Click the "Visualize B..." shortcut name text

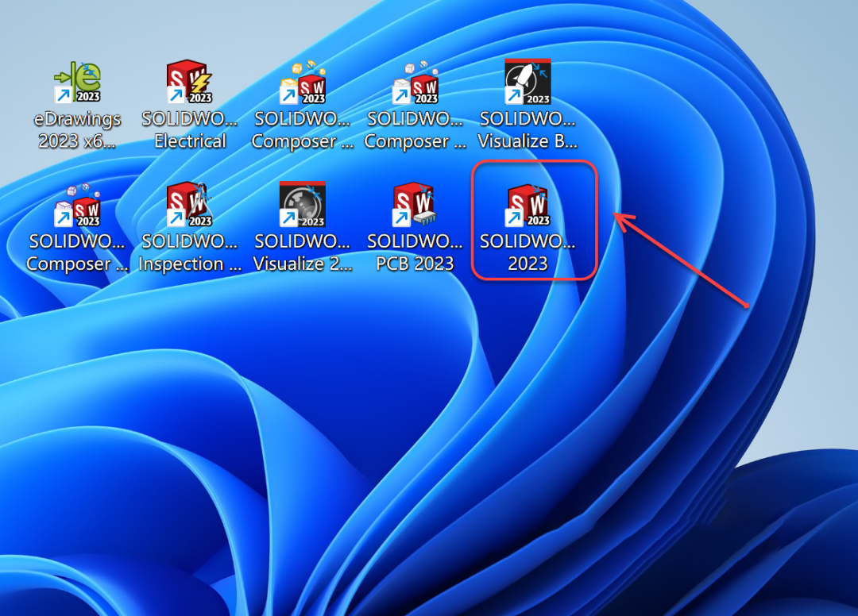click(528, 141)
